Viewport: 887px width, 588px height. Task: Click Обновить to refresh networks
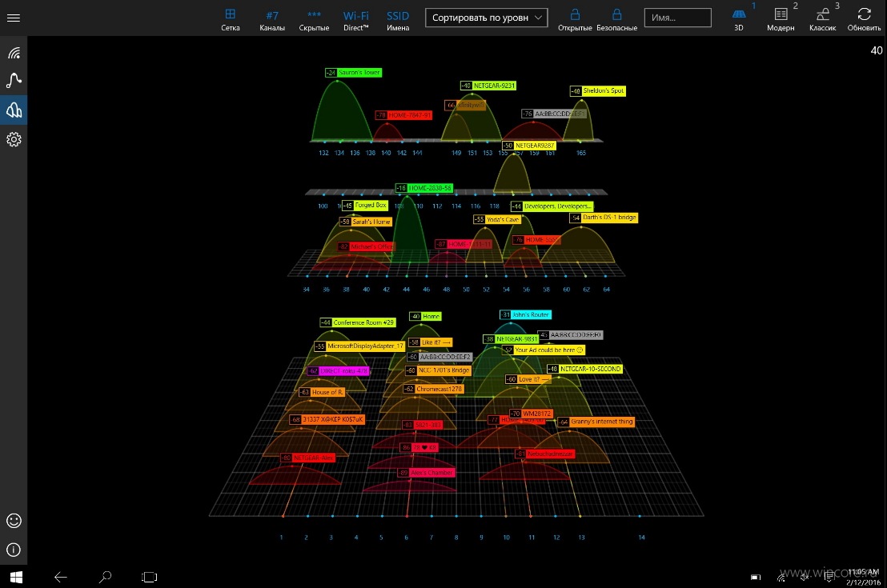coord(864,19)
